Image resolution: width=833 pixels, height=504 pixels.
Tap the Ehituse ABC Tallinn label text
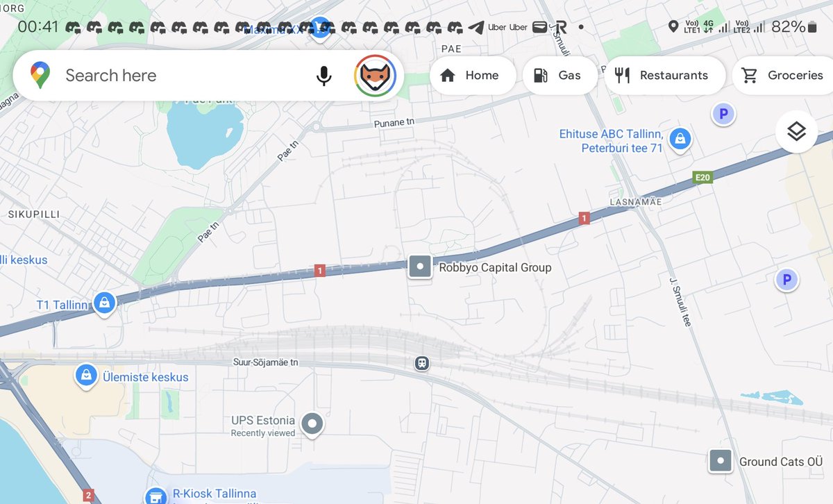tap(612, 141)
